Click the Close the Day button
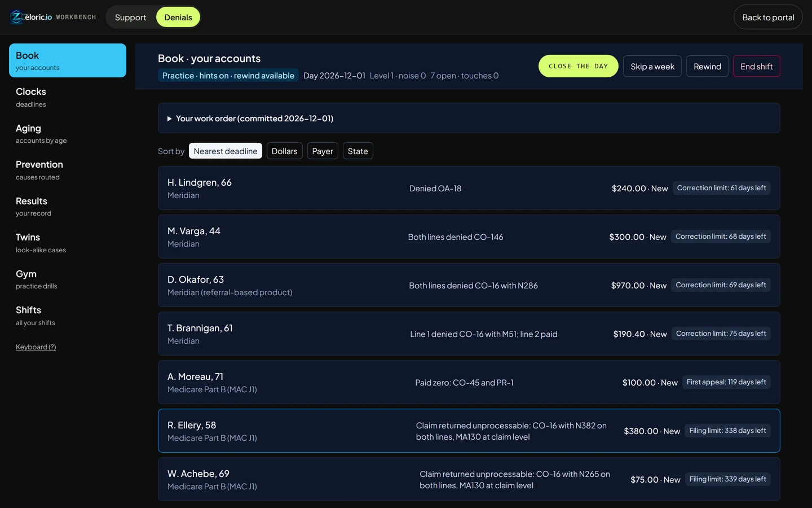Viewport: 812px width, 508px height. pyautogui.click(x=579, y=66)
